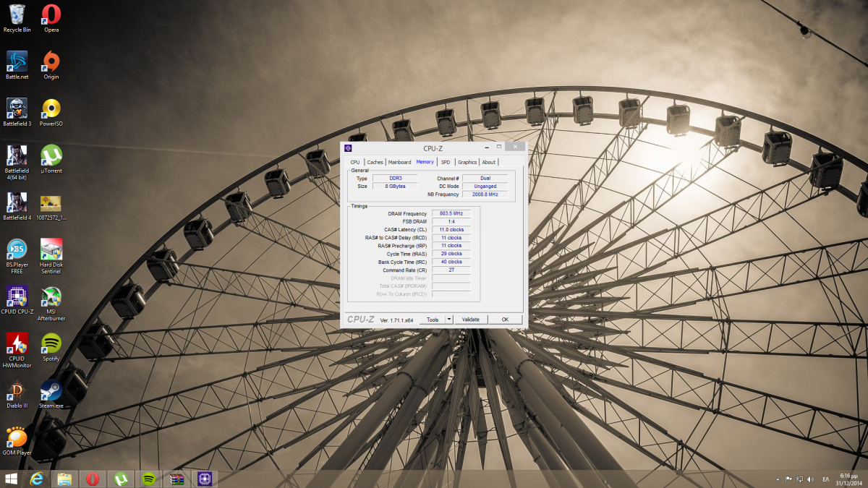Expand the Tools dropdown arrow
The width and height of the screenshot is (868, 488).
(x=448, y=320)
